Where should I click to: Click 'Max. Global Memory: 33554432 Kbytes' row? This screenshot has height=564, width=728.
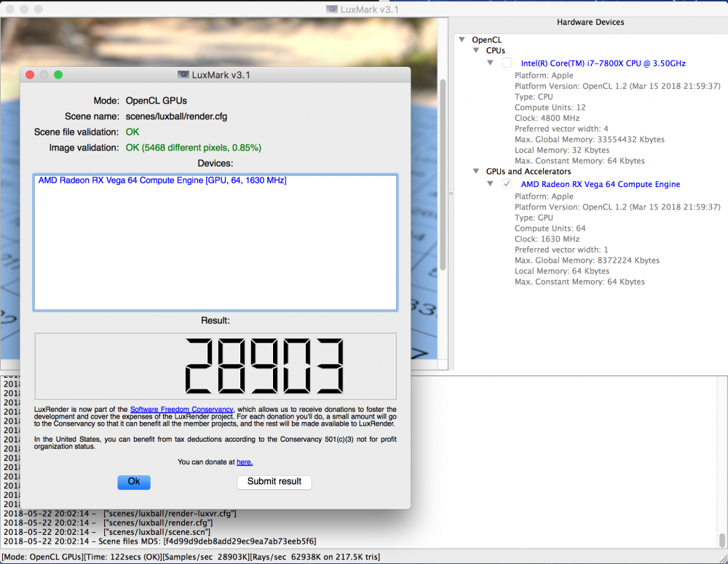point(589,139)
